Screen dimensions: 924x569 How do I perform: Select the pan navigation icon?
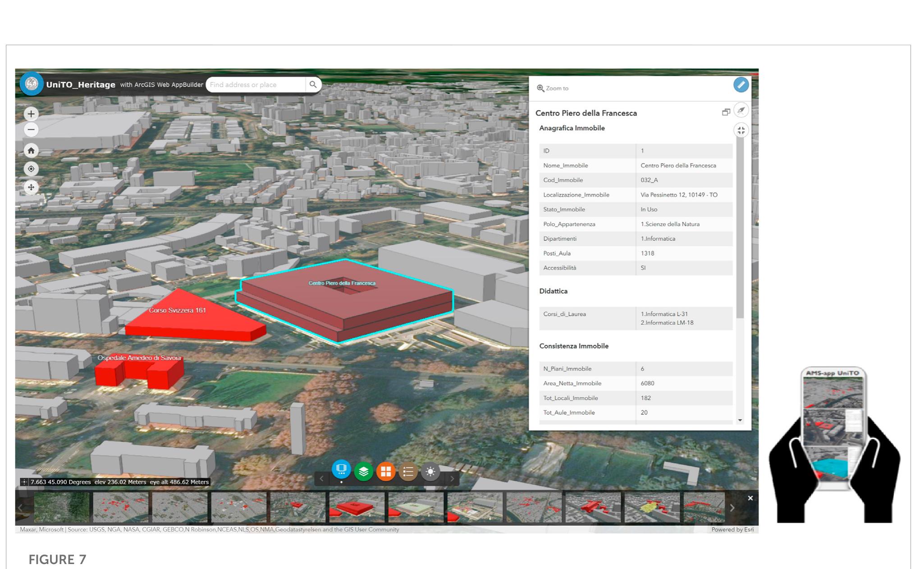coord(31,187)
